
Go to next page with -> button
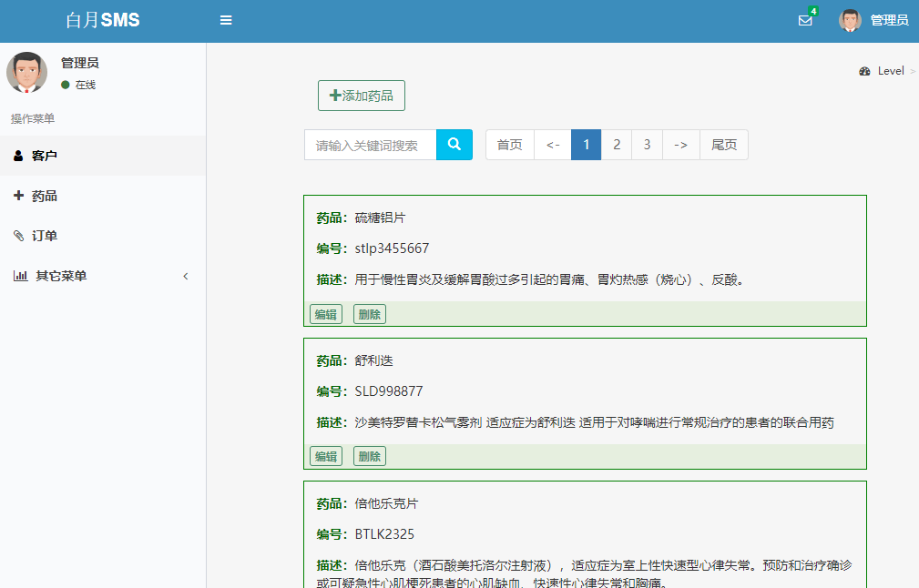(x=681, y=145)
